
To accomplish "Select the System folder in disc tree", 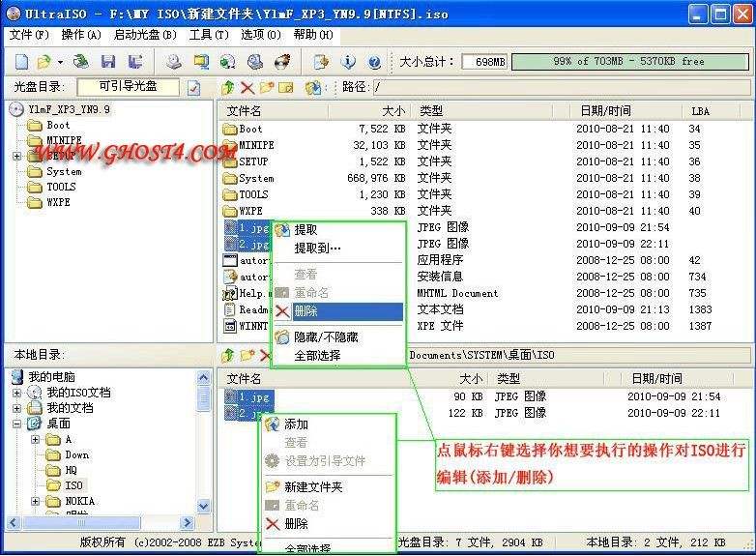I will coord(64,171).
